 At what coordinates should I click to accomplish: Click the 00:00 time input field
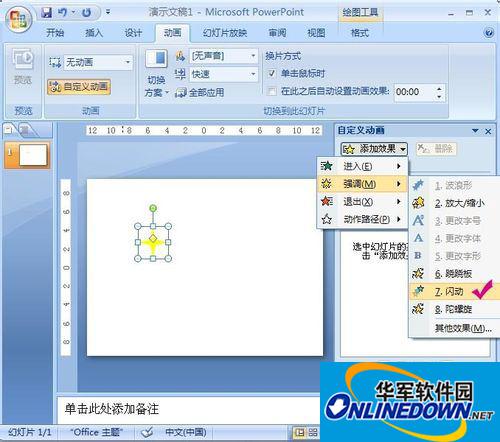(414, 92)
